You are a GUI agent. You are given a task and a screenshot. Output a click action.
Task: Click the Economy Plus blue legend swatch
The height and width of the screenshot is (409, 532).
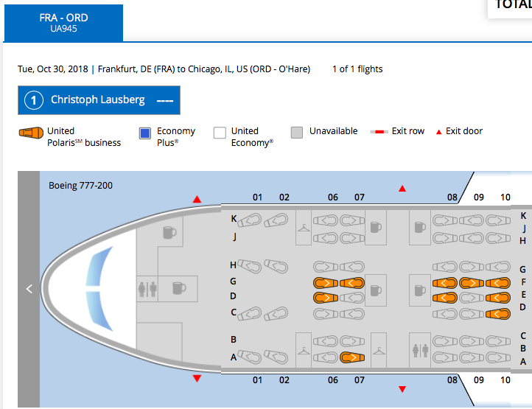145,133
